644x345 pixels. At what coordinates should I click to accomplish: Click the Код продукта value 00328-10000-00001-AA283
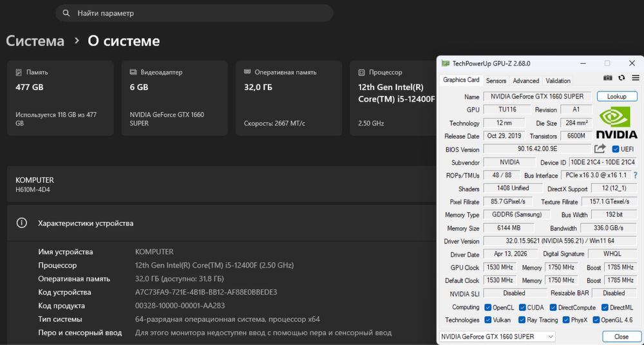(x=180, y=306)
